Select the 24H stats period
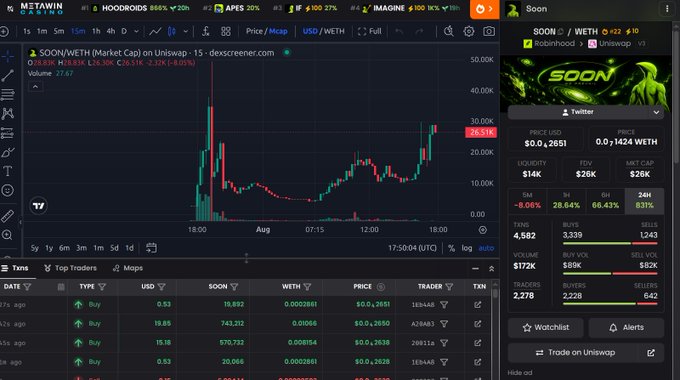The width and height of the screenshot is (680, 380). click(644, 200)
